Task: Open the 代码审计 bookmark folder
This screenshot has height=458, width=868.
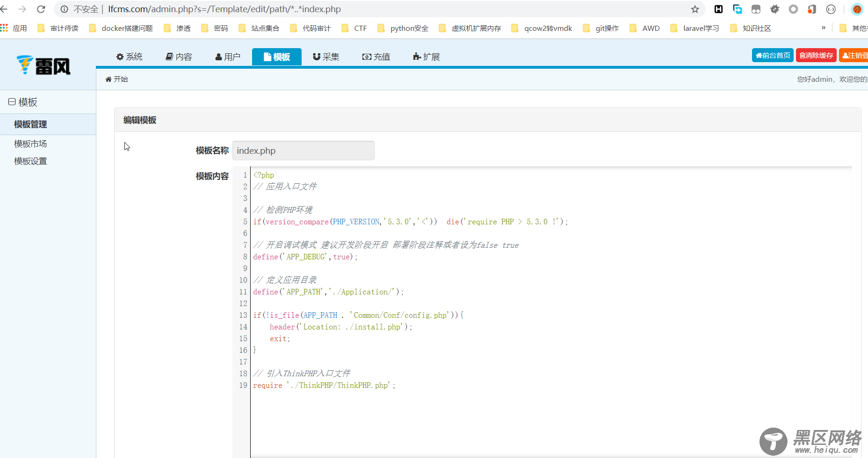Action: pos(310,28)
